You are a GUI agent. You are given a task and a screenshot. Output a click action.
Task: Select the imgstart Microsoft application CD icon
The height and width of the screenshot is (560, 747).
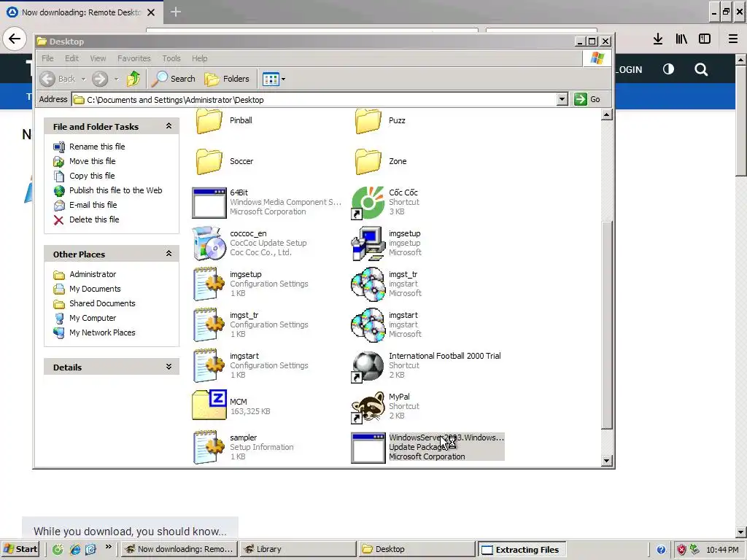368,325
